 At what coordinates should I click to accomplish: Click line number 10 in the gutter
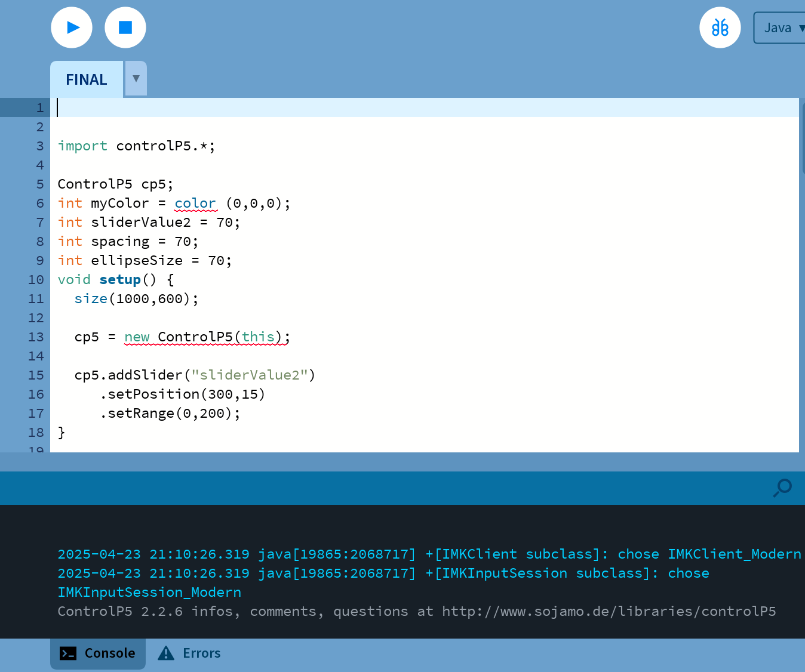coord(36,280)
